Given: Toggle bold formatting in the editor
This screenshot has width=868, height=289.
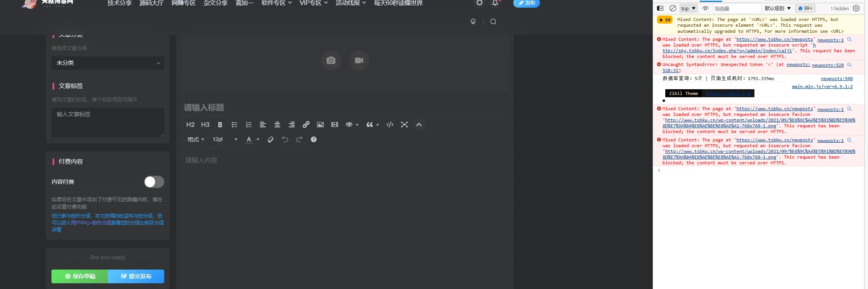Looking at the screenshot, I should coord(220,125).
